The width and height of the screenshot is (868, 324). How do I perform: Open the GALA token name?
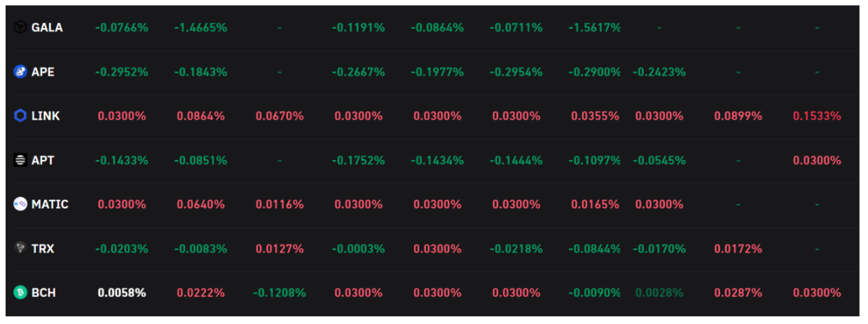tap(47, 27)
